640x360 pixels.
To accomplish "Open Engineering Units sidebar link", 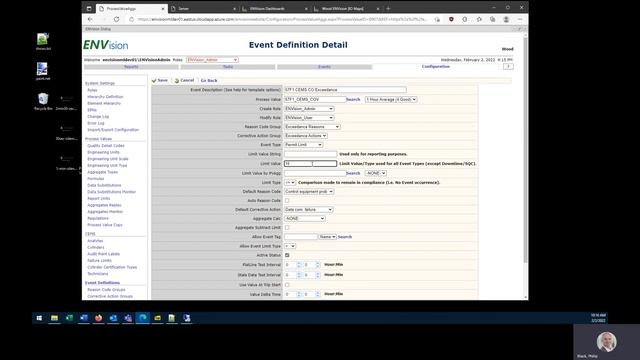I will [x=103, y=152].
